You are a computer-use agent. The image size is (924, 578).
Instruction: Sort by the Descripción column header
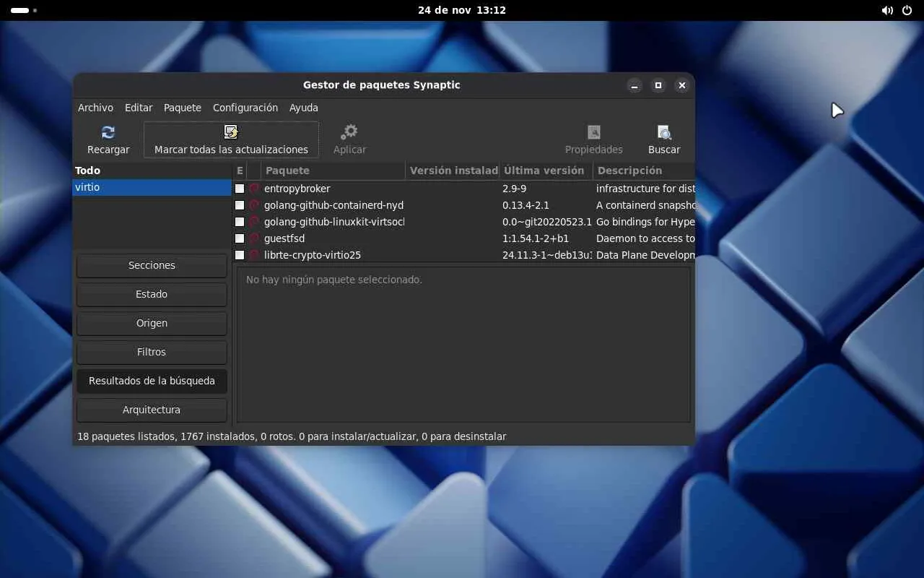(644, 171)
